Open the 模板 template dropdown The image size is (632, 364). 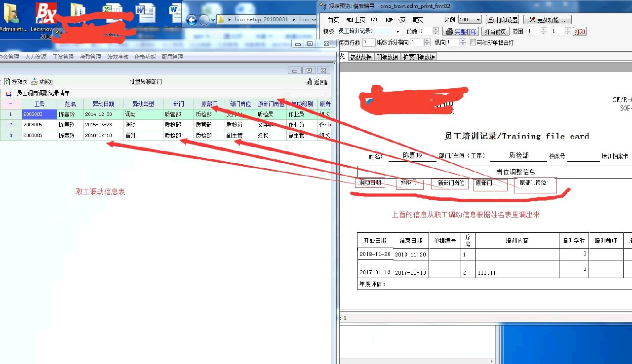[x=398, y=32]
